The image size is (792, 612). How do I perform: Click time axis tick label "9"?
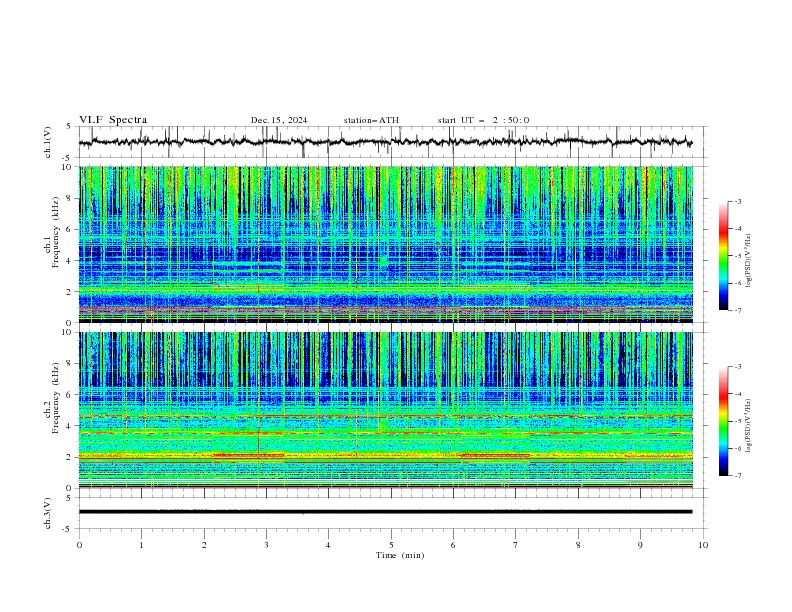click(640, 545)
